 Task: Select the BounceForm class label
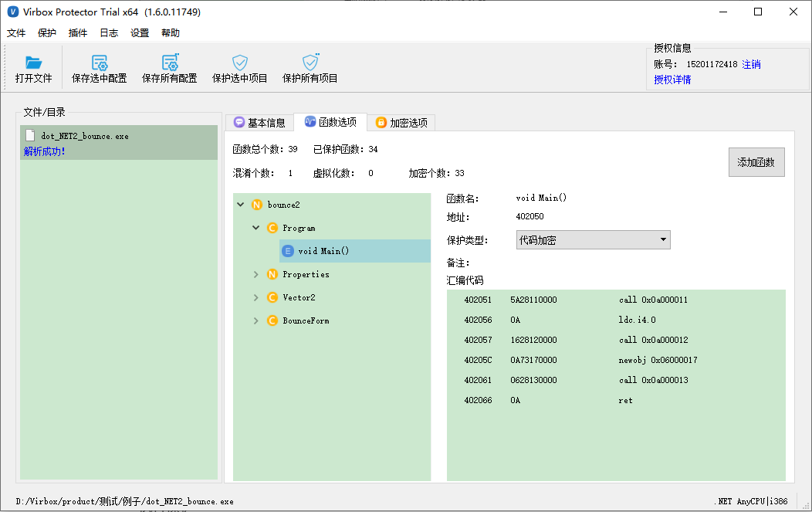[306, 320]
